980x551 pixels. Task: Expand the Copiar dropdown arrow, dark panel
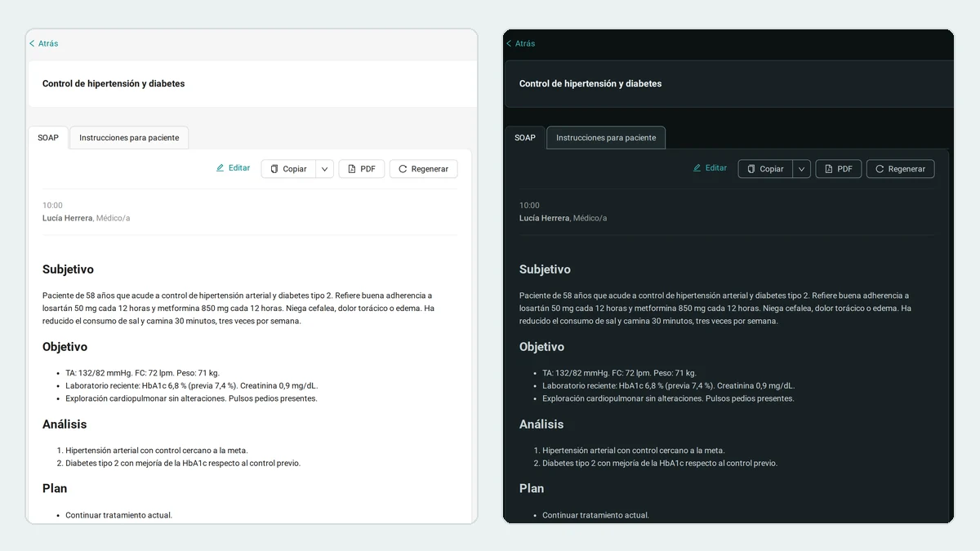pos(802,169)
